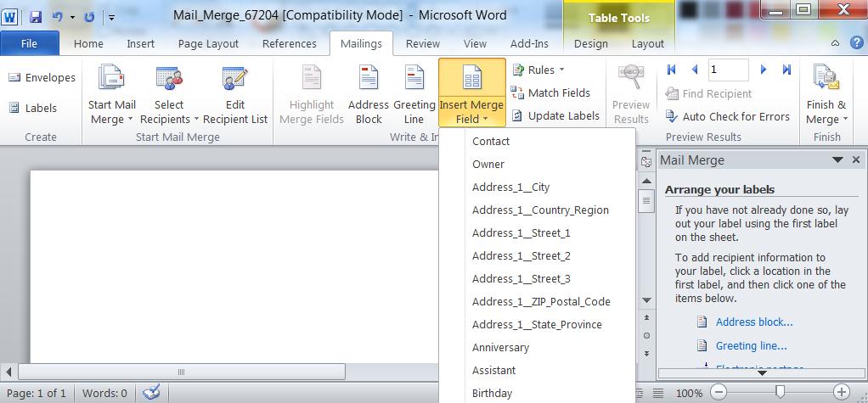Close the Mail Merge task pane
The height and width of the screenshot is (403, 868).
pyautogui.click(x=856, y=160)
